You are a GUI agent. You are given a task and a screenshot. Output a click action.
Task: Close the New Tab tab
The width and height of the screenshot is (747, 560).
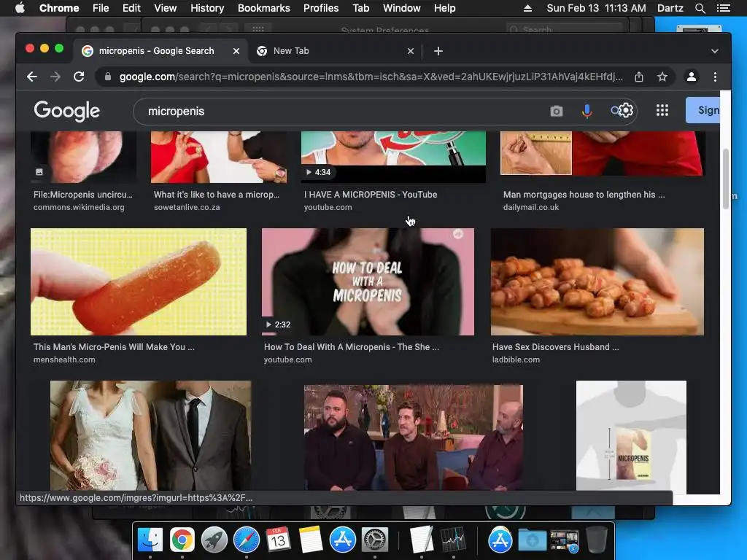click(x=411, y=51)
